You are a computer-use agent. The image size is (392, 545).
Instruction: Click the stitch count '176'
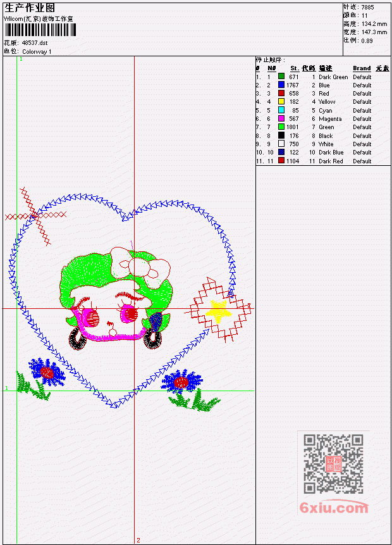(x=294, y=136)
